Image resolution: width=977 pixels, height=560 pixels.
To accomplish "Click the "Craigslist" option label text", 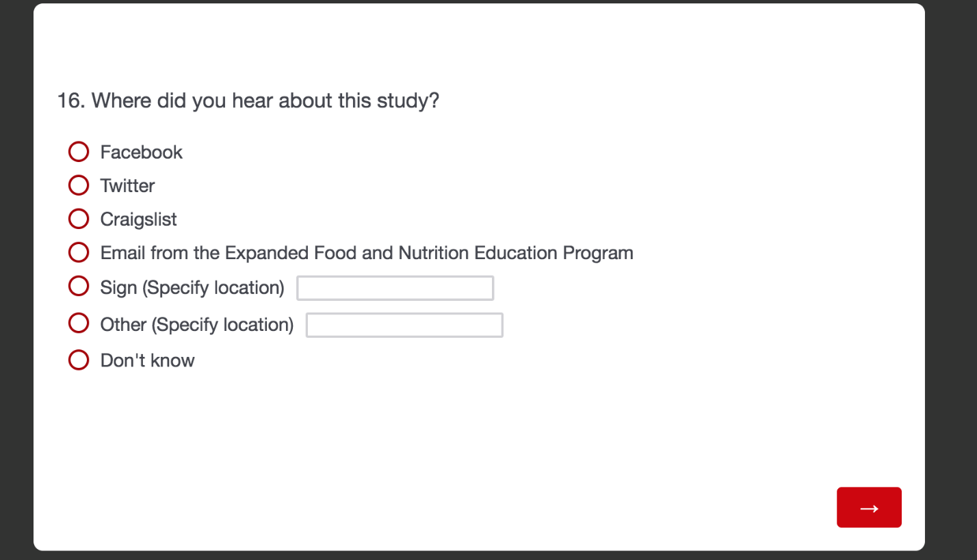I will (138, 219).
